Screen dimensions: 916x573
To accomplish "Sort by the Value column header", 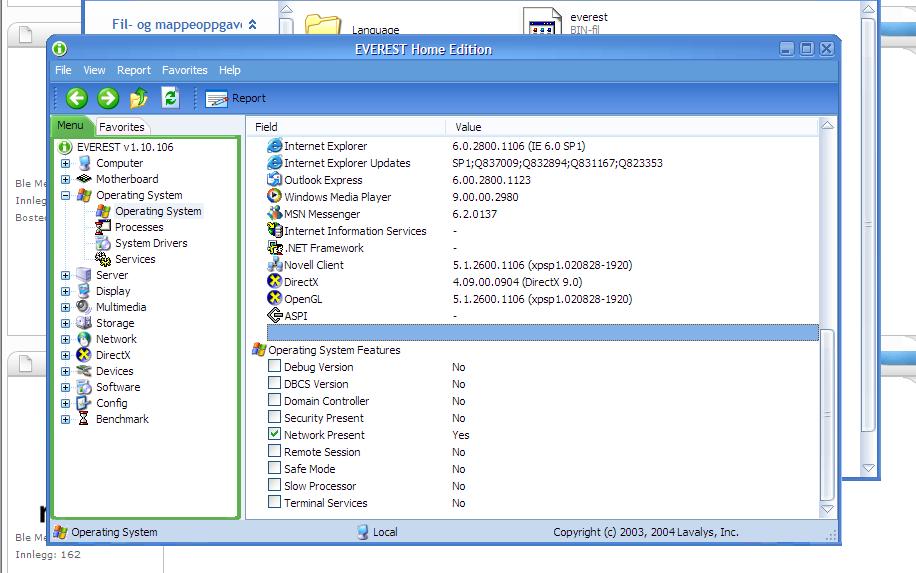I will [x=632, y=127].
